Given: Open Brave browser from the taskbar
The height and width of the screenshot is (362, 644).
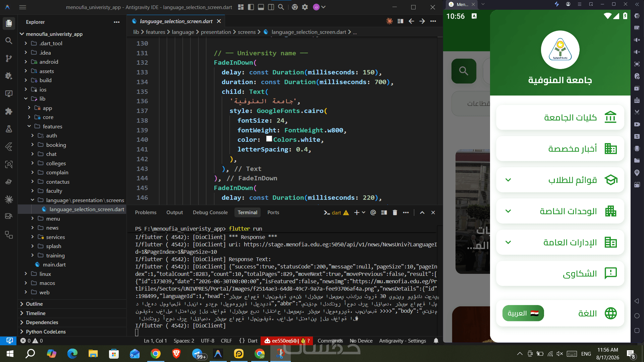Looking at the screenshot, I should 176,354.
